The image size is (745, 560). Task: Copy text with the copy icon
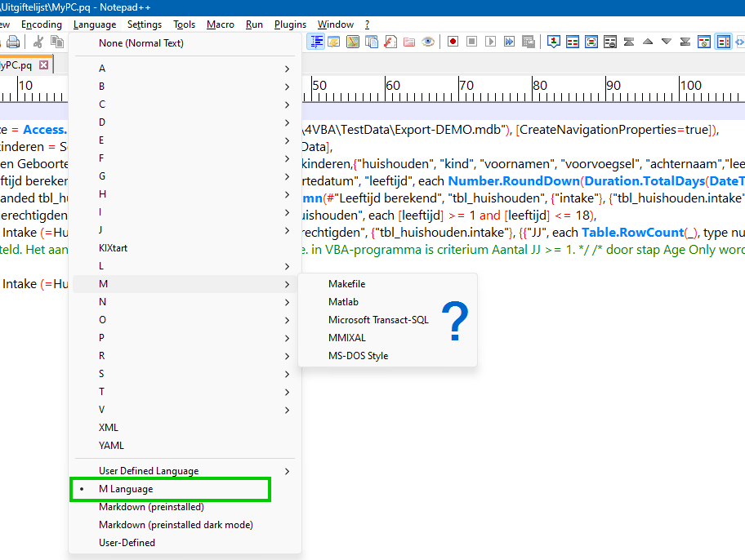click(57, 42)
